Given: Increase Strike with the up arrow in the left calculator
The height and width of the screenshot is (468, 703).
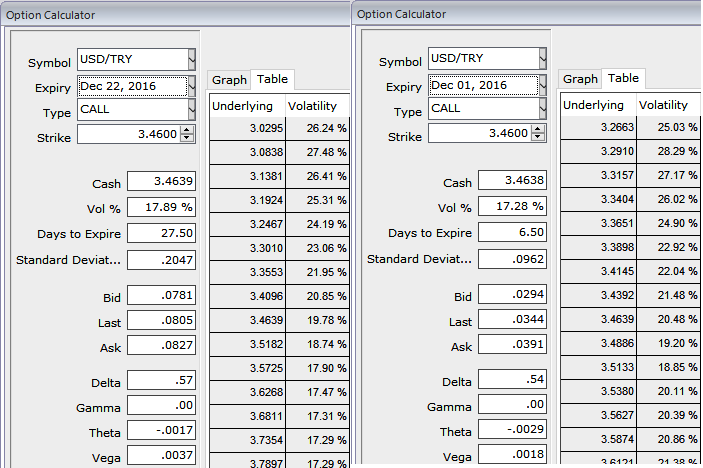Looking at the screenshot, I should pyautogui.click(x=188, y=129).
